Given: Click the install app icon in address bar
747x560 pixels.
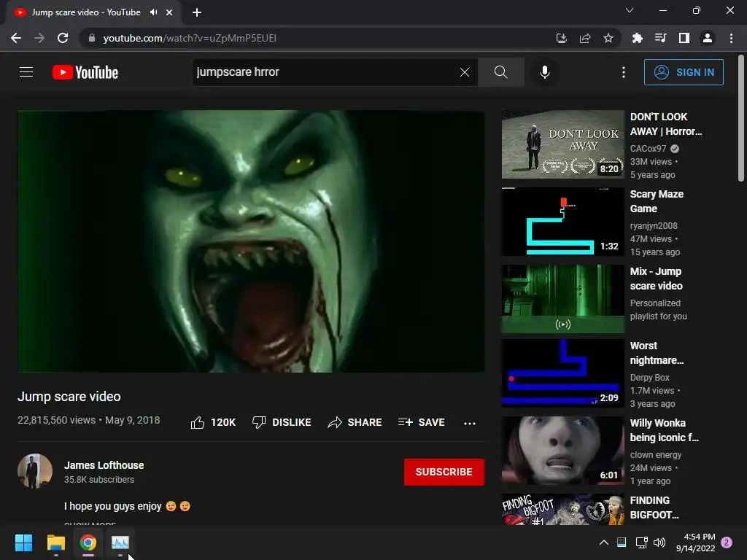Looking at the screenshot, I should 561,38.
